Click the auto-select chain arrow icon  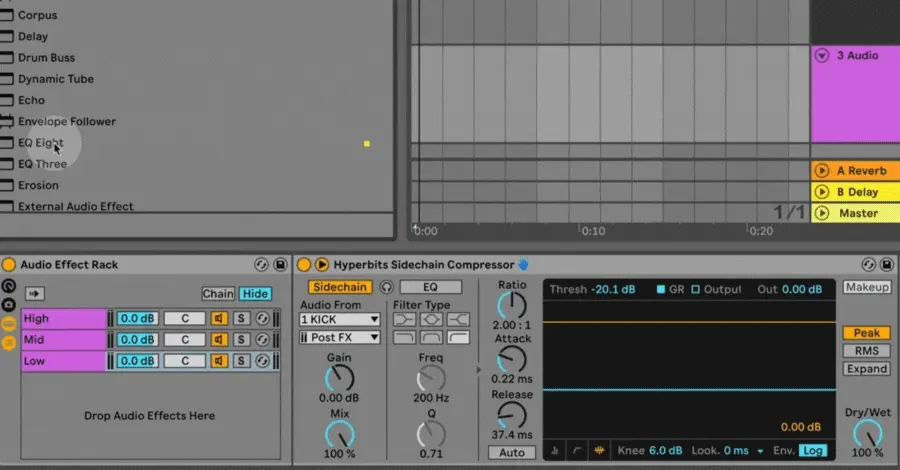34,294
